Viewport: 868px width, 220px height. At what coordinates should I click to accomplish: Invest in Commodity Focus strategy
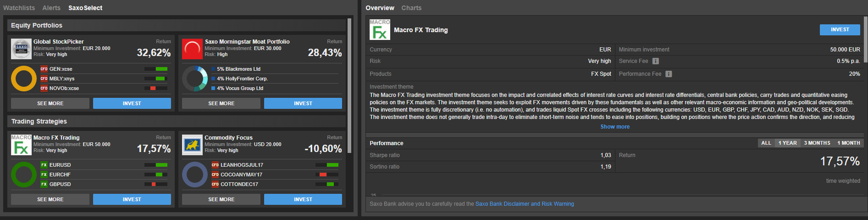pyautogui.click(x=303, y=199)
